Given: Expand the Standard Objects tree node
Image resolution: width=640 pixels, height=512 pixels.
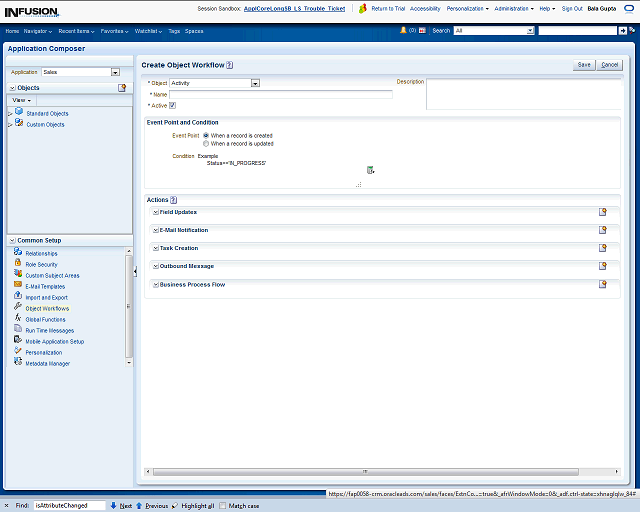Looking at the screenshot, I should tap(10, 114).
